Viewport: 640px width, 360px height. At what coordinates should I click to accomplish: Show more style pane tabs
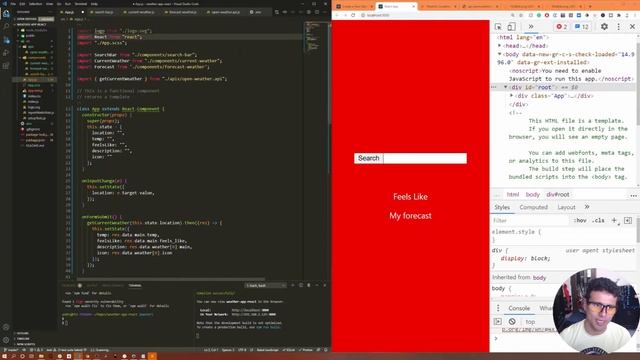coord(587,207)
